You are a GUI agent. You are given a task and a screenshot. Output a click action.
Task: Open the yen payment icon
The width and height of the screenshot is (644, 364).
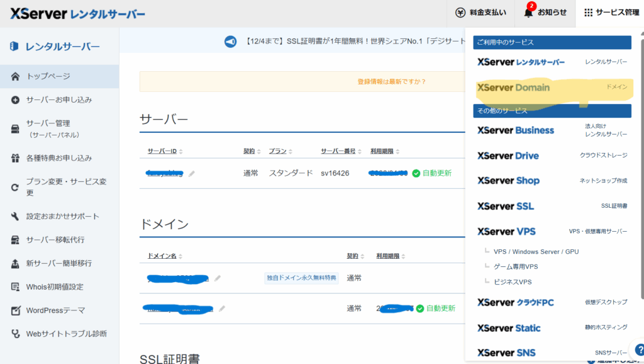pos(460,13)
